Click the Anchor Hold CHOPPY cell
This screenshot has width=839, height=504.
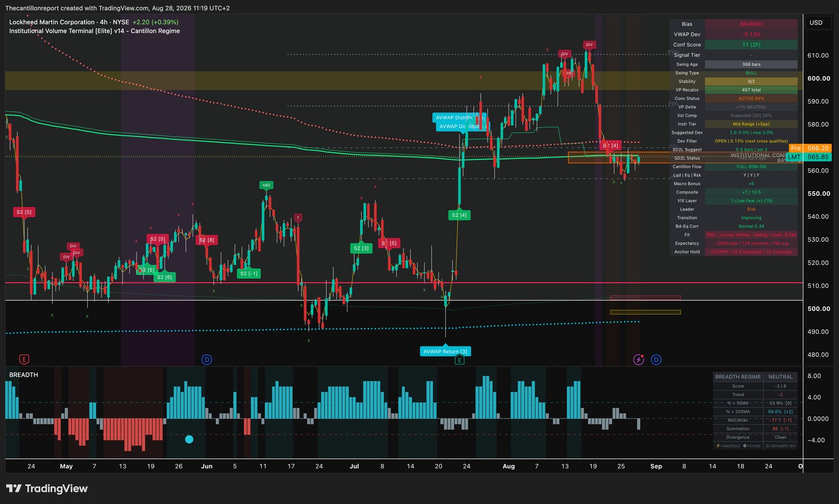pyautogui.click(x=751, y=252)
